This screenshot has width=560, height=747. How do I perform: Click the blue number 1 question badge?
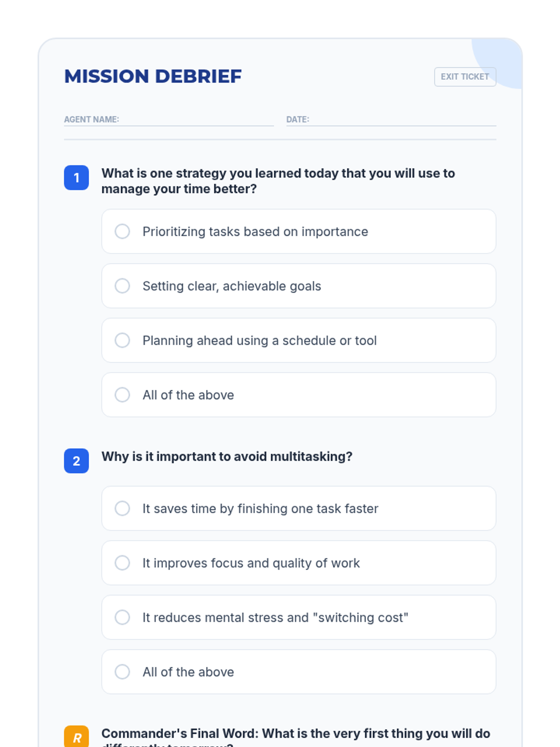[x=77, y=178]
